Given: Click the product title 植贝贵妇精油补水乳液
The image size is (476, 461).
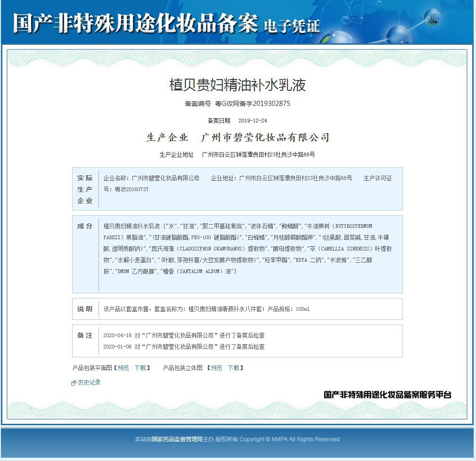Looking at the screenshot, I should click(x=238, y=85).
